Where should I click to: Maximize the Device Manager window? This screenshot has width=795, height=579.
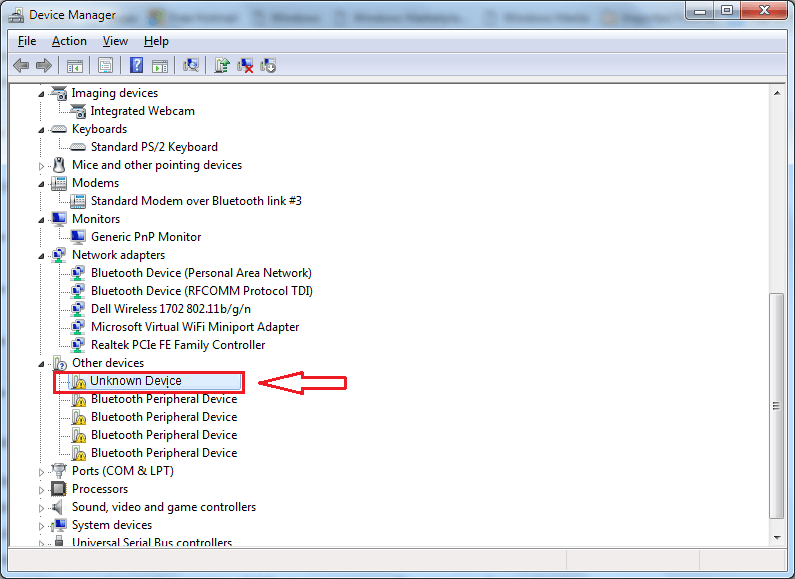(x=727, y=11)
